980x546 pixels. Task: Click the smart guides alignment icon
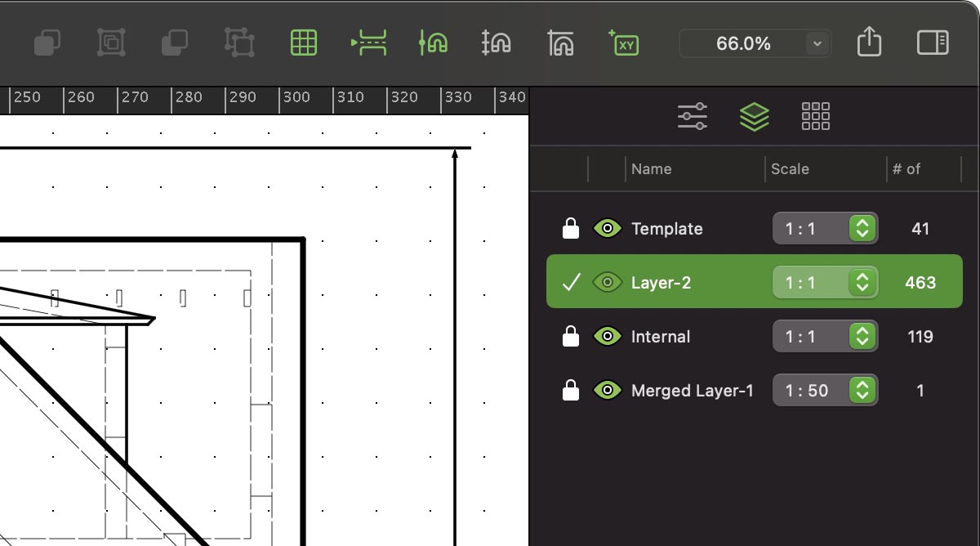368,43
